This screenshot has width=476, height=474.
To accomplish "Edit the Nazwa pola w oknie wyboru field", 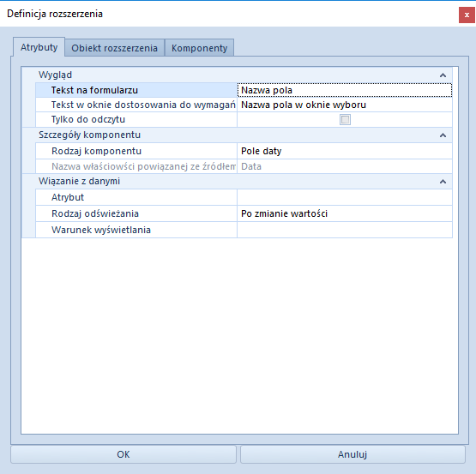I will (x=345, y=105).
